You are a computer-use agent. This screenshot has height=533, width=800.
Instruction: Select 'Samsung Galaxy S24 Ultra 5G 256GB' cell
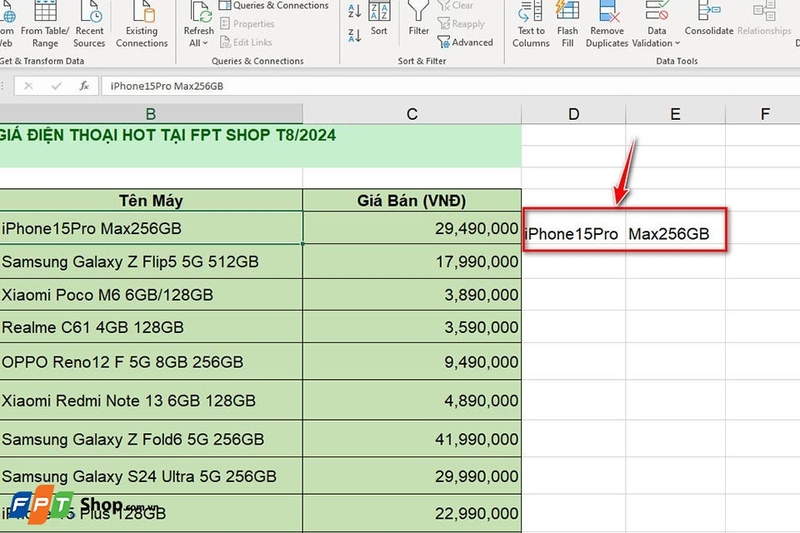tap(151, 476)
